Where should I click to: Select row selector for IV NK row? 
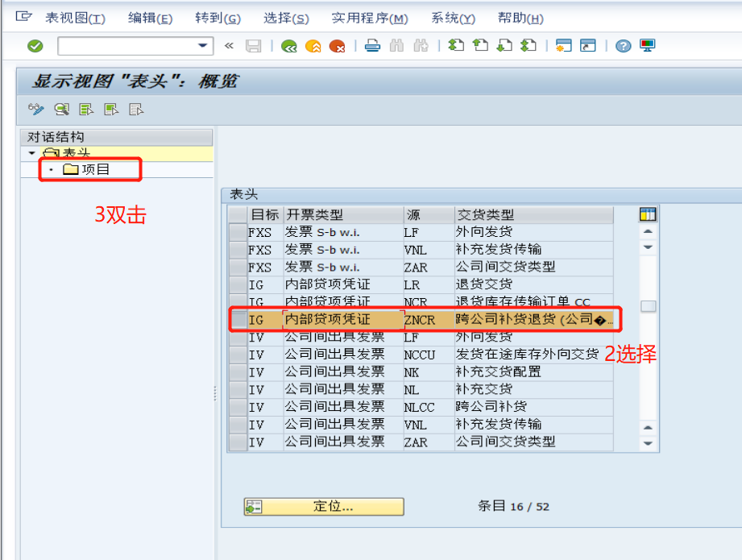pos(238,372)
